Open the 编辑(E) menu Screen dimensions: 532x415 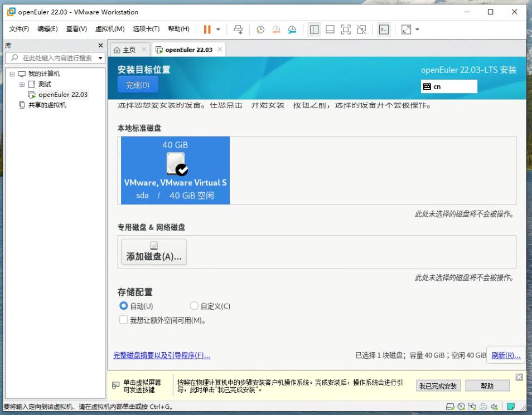(47, 29)
